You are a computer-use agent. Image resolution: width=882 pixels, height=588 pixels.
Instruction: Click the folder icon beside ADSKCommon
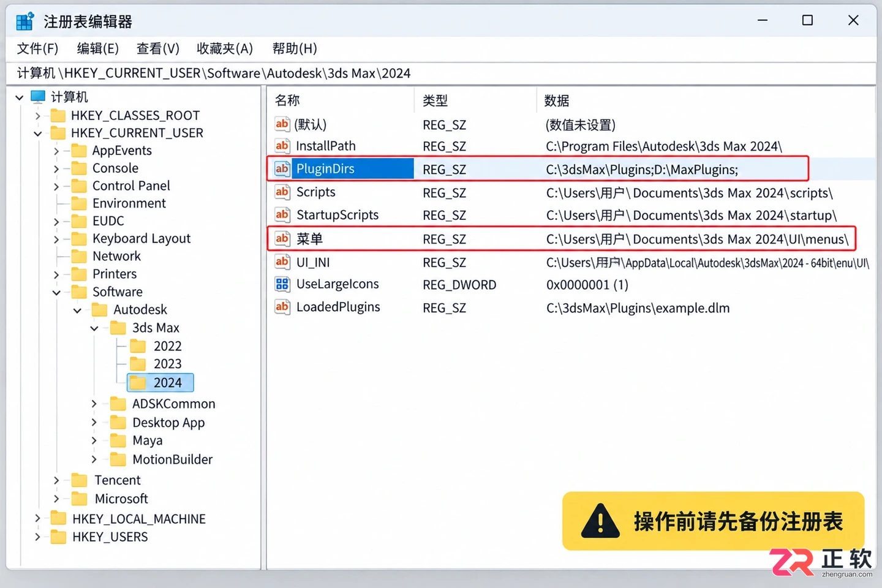(x=118, y=404)
